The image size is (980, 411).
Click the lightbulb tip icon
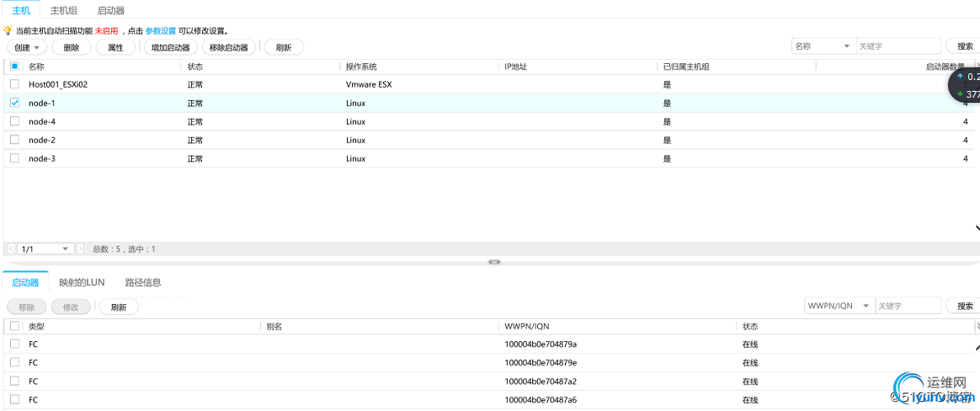8,30
